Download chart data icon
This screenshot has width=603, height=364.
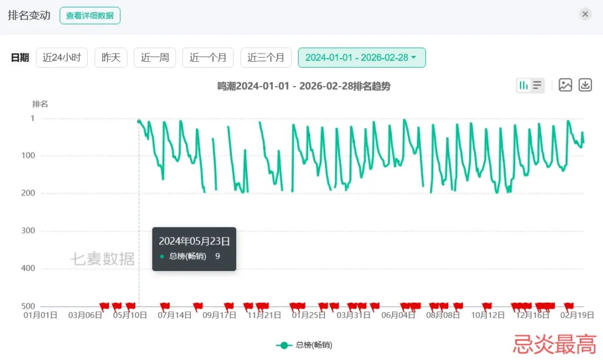click(x=585, y=85)
